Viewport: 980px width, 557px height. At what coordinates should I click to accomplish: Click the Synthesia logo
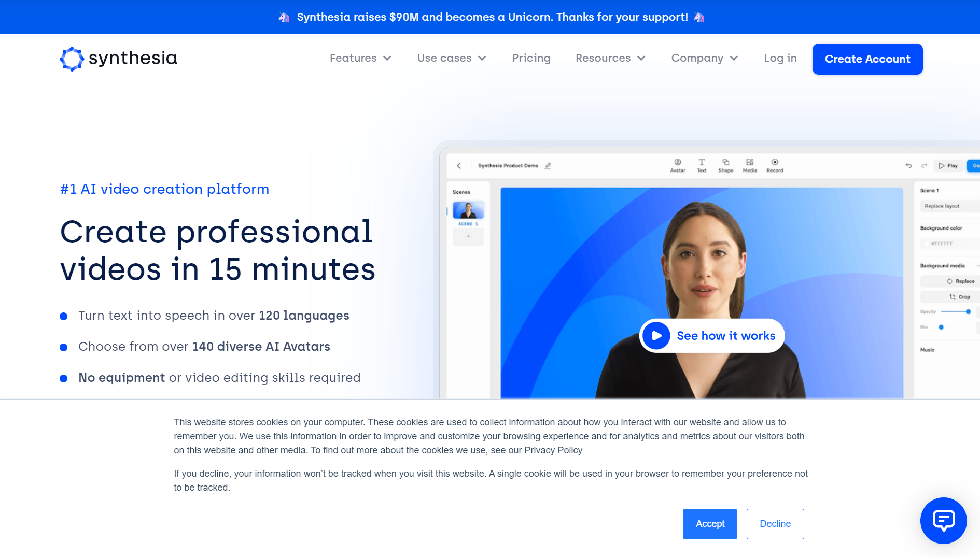[x=119, y=59]
